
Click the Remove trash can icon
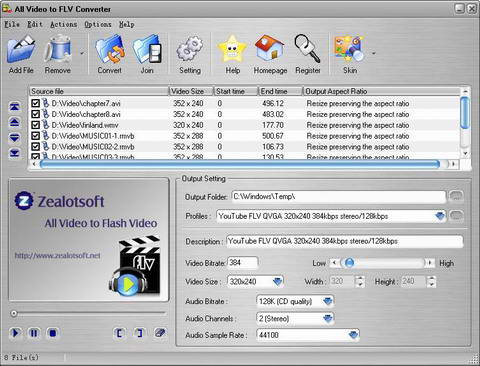tap(58, 50)
